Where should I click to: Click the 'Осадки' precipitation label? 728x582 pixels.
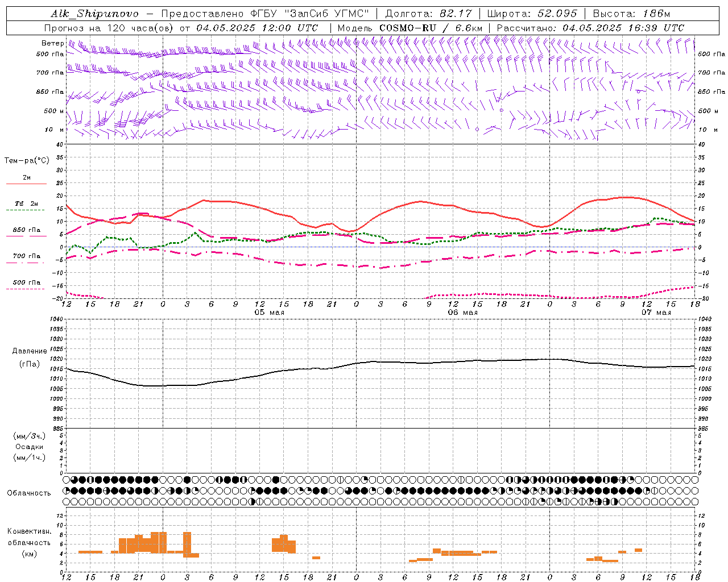(x=29, y=447)
